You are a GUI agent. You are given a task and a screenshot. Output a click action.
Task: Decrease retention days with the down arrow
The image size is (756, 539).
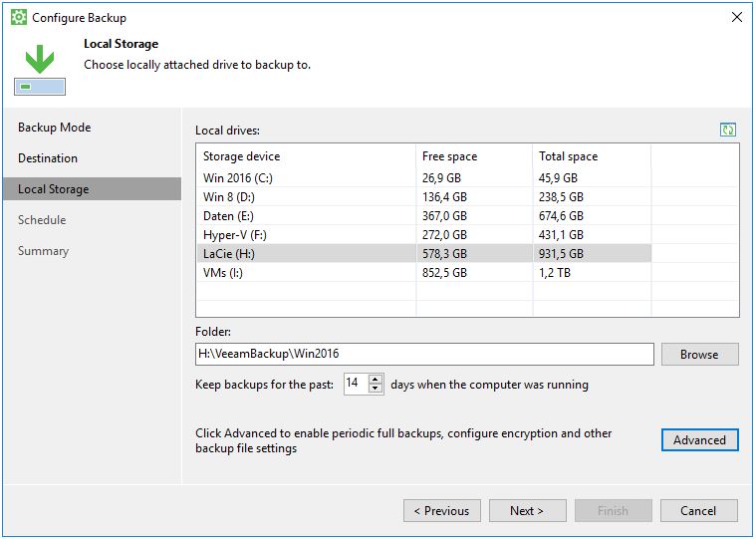376,389
